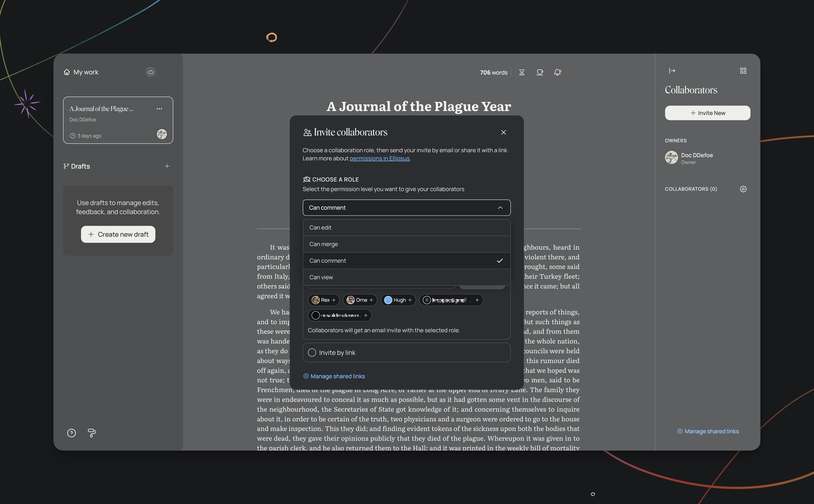Viewport: 814px width, 504px height.
Task: Click the hourglass timer icon
Action: point(522,72)
